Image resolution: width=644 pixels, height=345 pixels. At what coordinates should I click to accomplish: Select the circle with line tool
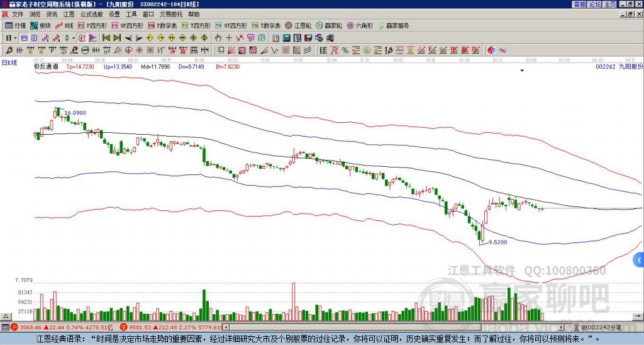(85, 50)
